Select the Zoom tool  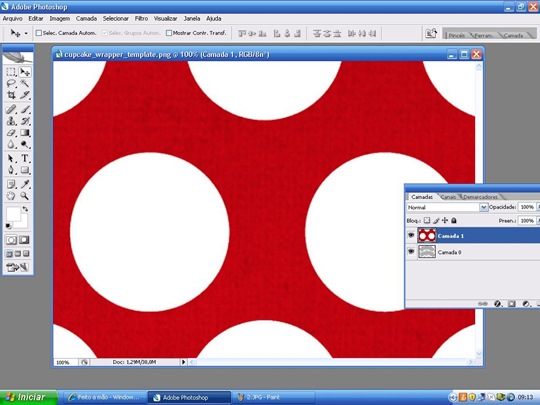coord(25,196)
